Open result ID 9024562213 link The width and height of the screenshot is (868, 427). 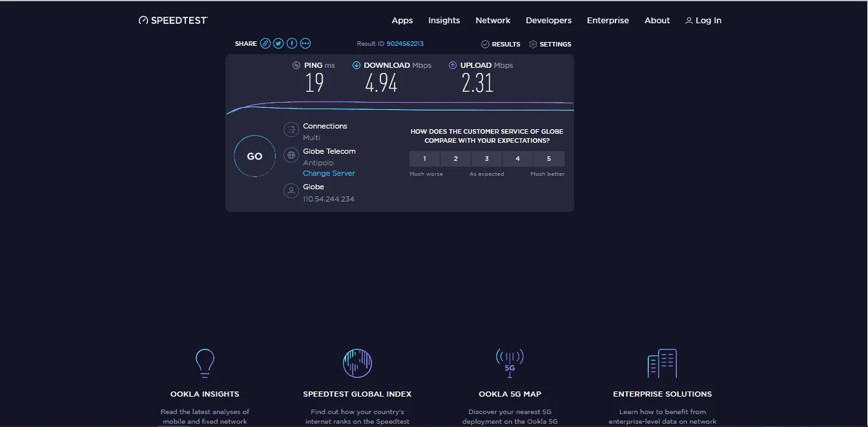pos(405,44)
